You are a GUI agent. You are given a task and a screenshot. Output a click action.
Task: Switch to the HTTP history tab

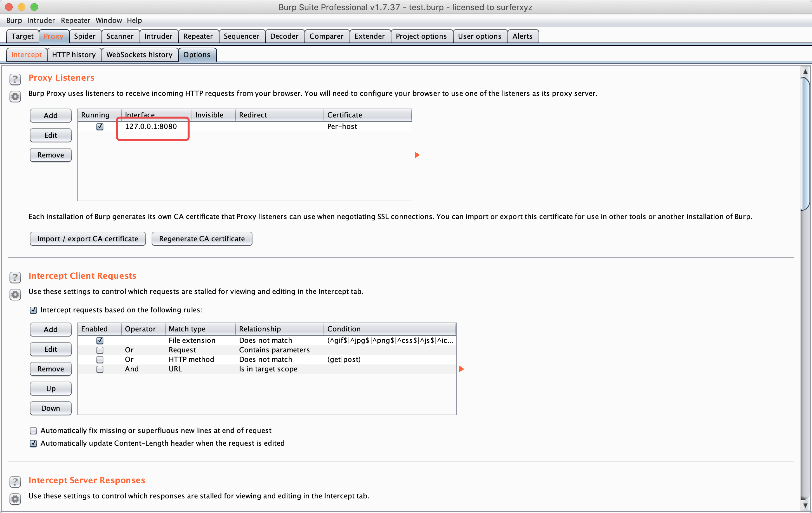click(x=74, y=55)
